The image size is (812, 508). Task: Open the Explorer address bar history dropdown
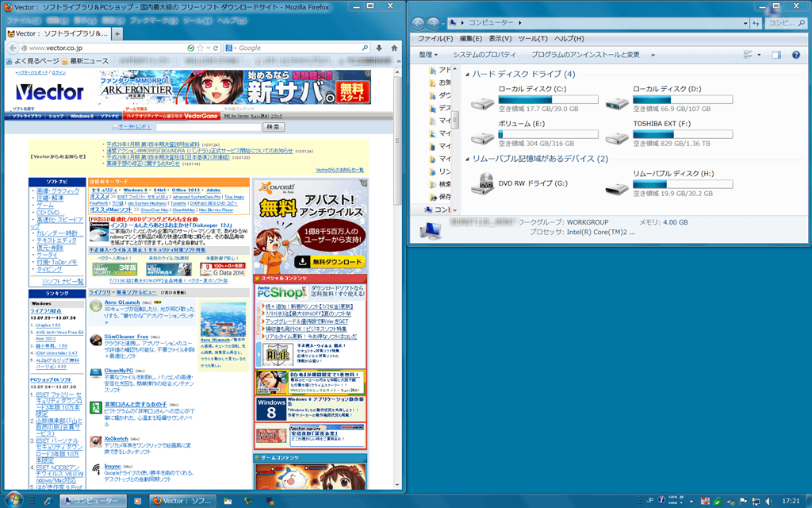(745, 23)
